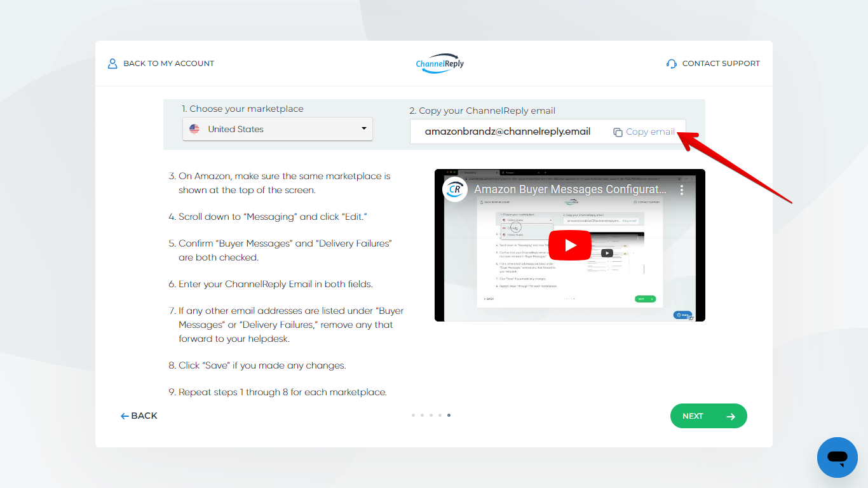The image size is (868, 488).
Task: Click the US flag icon in marketplace selector
Action: pos(194,129)
